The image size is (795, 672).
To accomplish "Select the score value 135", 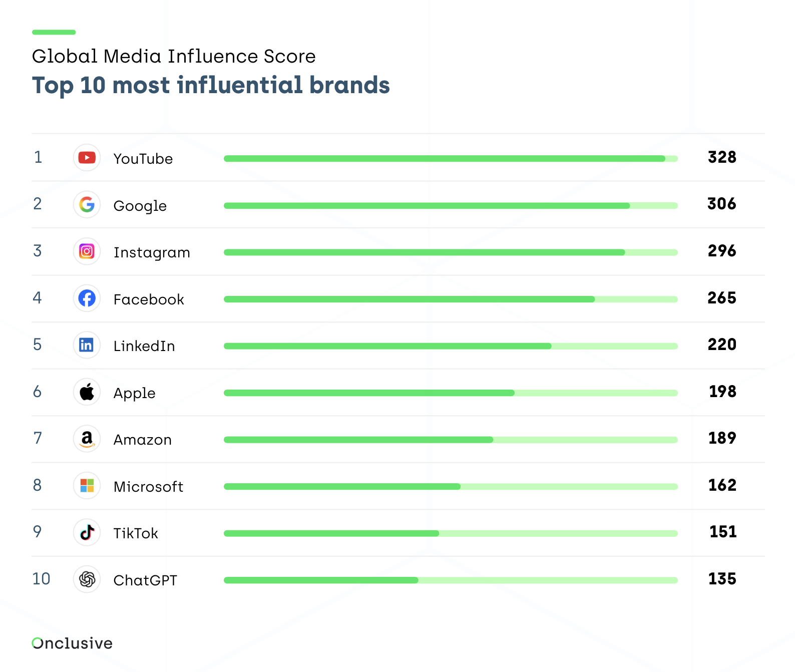I will [722, 579].
